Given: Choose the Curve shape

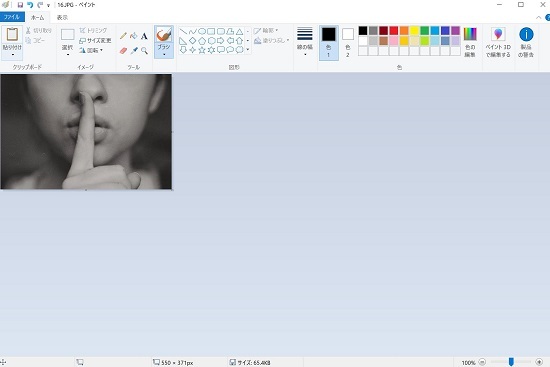Looking at the screenshot, I should coord(192,31).
